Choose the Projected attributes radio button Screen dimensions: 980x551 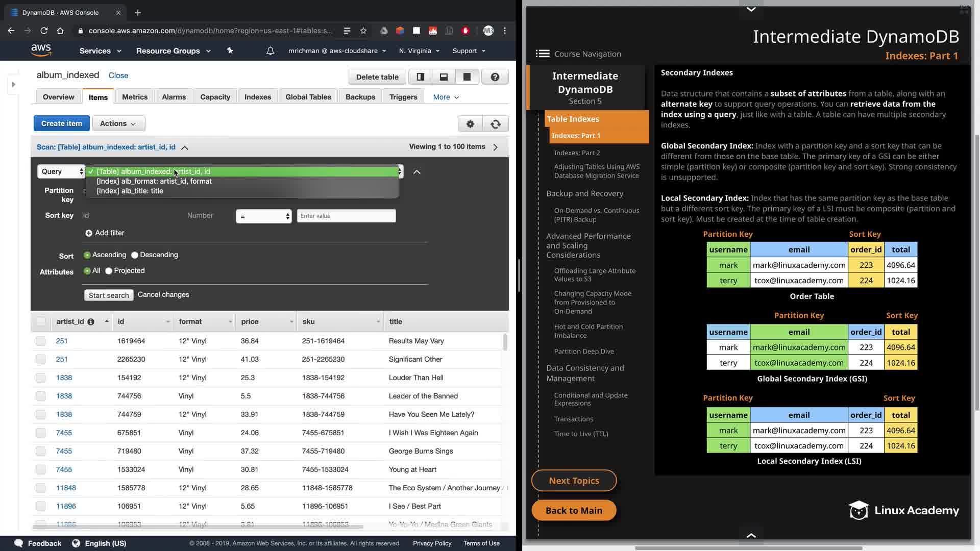[109, 271]
